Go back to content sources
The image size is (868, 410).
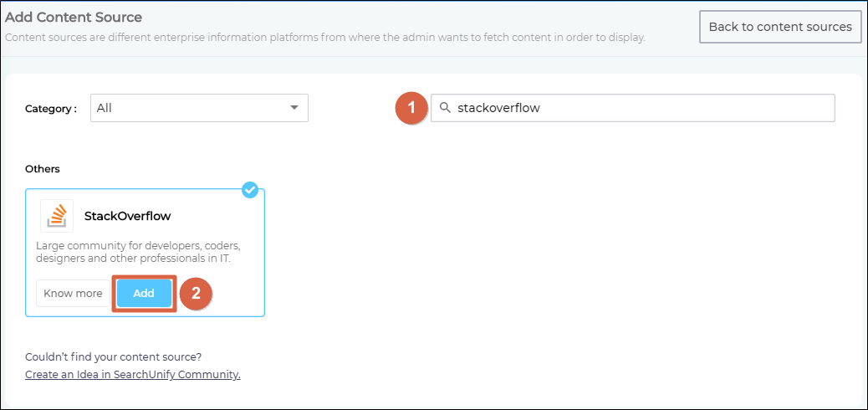pyautogui.click(x=779, y=27)
